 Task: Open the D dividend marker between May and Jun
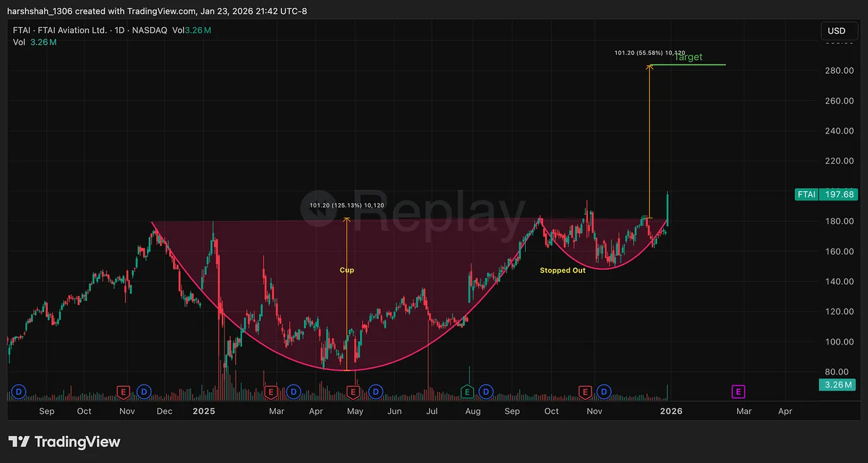(x=375, y=392)
